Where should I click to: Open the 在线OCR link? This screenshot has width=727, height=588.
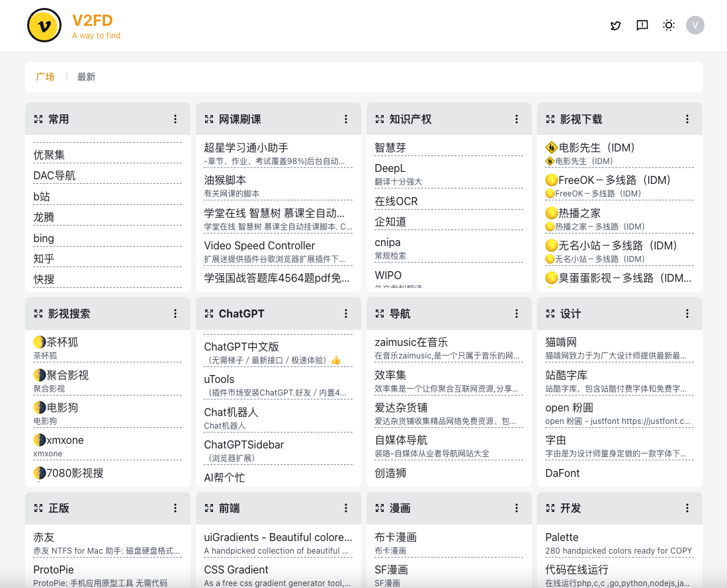(396, 201)
